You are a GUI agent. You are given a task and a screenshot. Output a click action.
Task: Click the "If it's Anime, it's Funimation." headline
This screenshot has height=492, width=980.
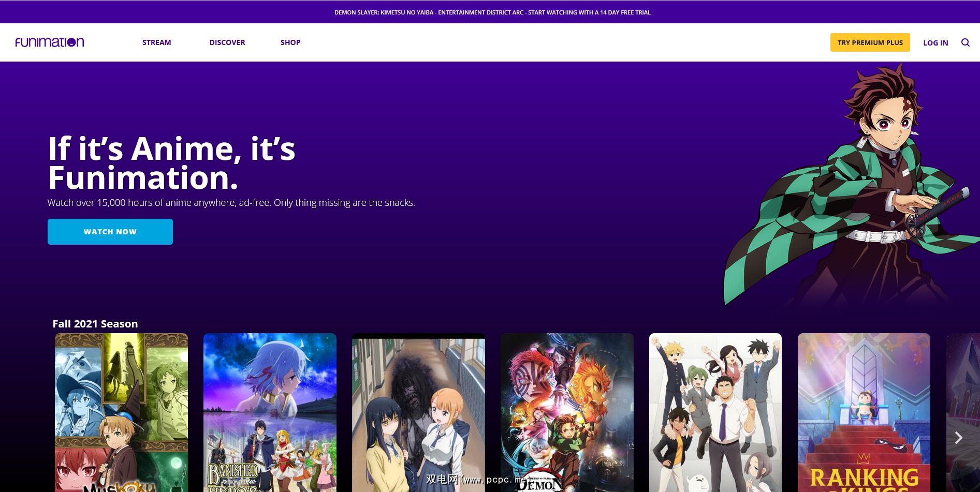(x=171, y=163)
